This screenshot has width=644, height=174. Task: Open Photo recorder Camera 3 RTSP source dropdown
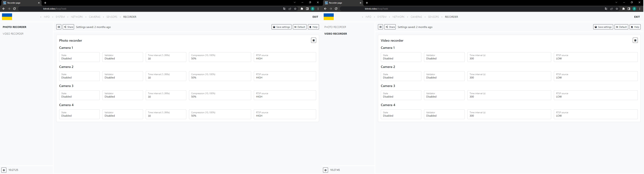point(285,95)
